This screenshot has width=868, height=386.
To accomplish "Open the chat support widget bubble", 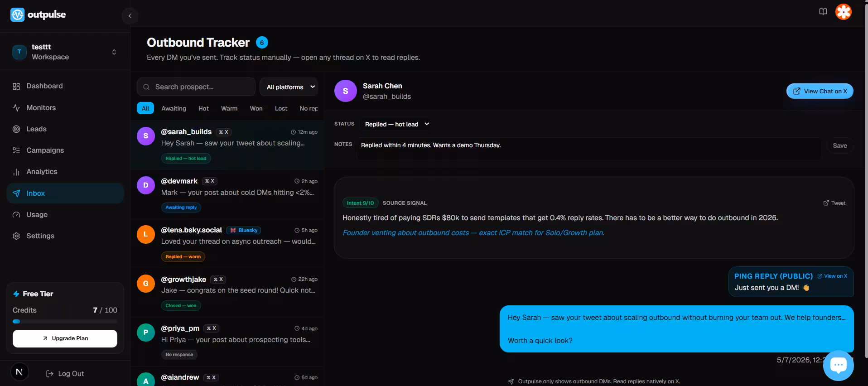I will click(x=838, y=365).
